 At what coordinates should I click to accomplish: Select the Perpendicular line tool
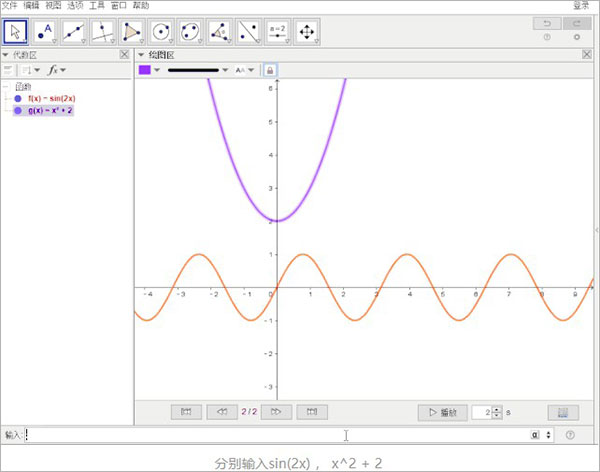[103, 30]
